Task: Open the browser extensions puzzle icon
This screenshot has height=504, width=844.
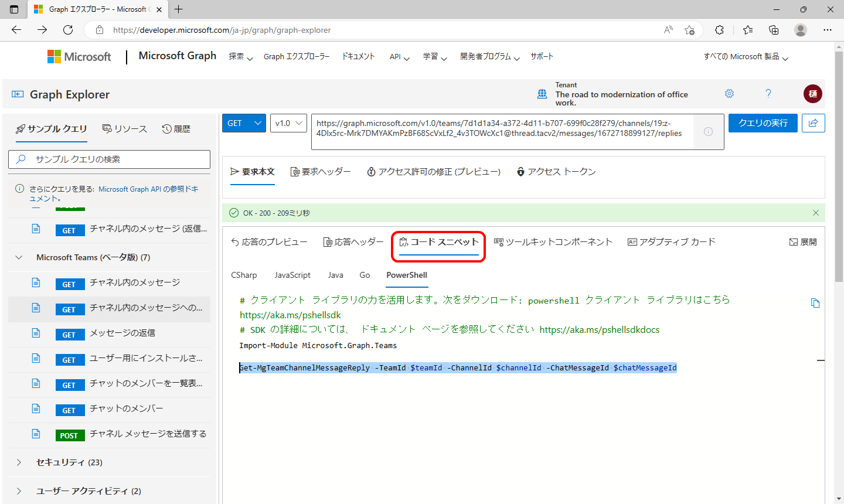Action: 719,30
